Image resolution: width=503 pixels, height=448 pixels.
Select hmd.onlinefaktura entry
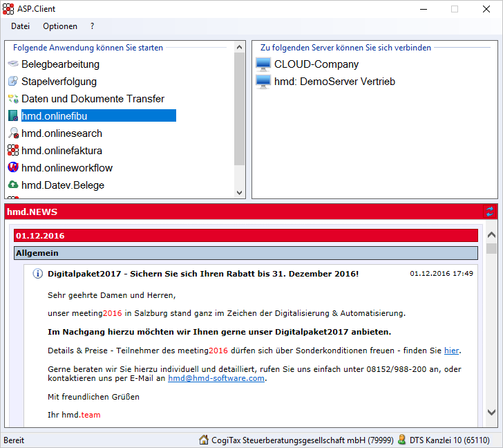(61, 151)
